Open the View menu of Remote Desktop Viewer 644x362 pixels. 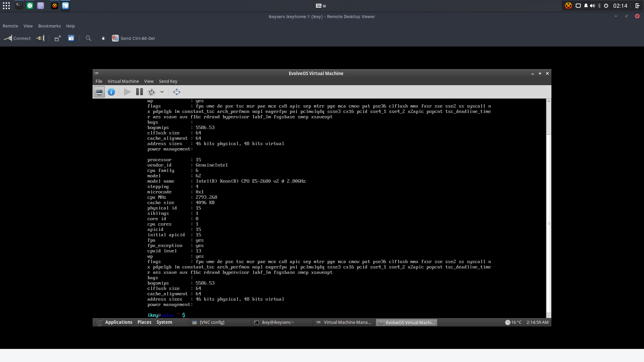pyautogui.click(x=28, y=26)
